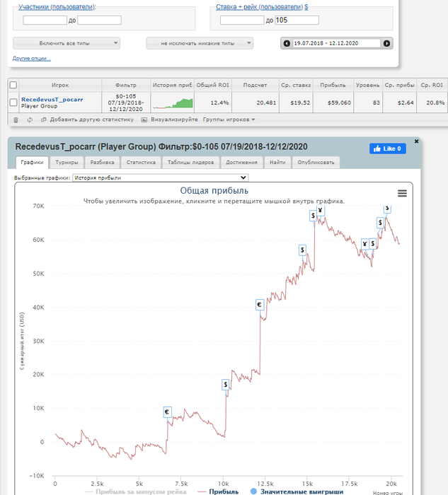Click the yen marker at the chart peak
The height and width of the screenshot is (495, 448).
(x=321, y=211)
